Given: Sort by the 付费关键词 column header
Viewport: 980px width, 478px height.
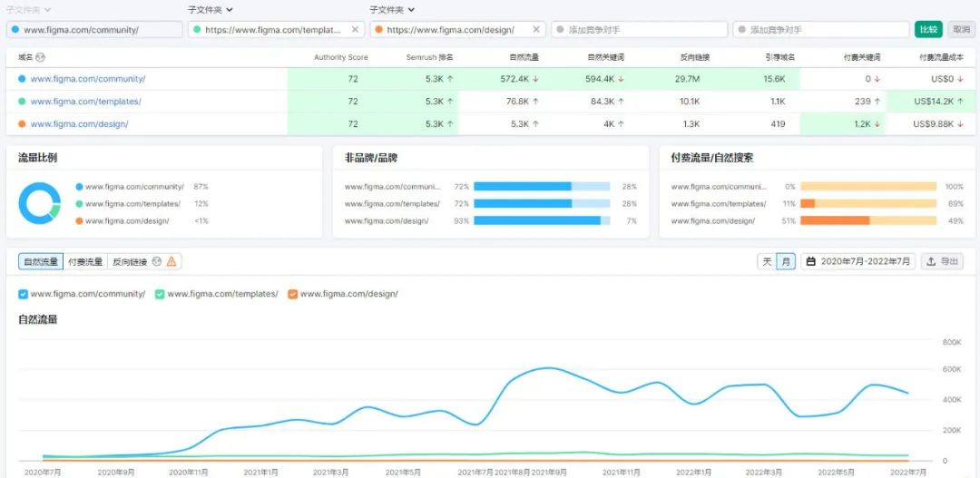Looking at the screenshot, I should 861,57.
